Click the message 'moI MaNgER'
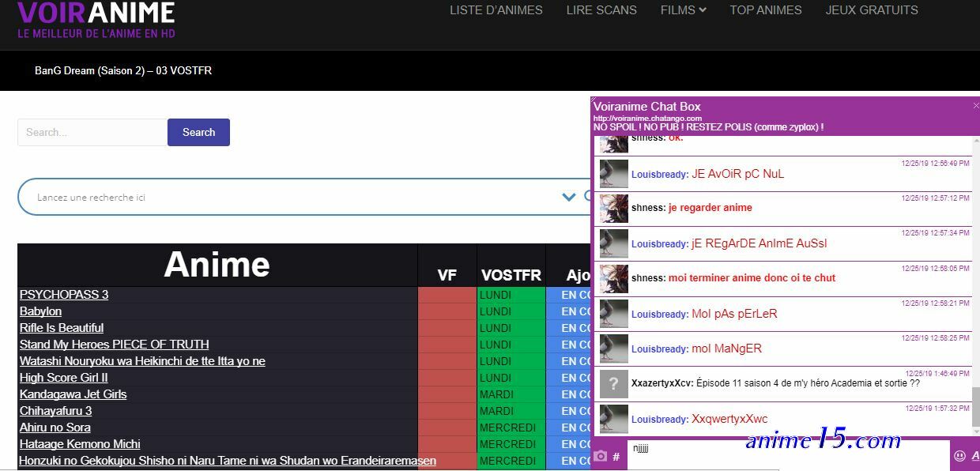This screenshot has height=471, width=980. [x=726, y=349]
